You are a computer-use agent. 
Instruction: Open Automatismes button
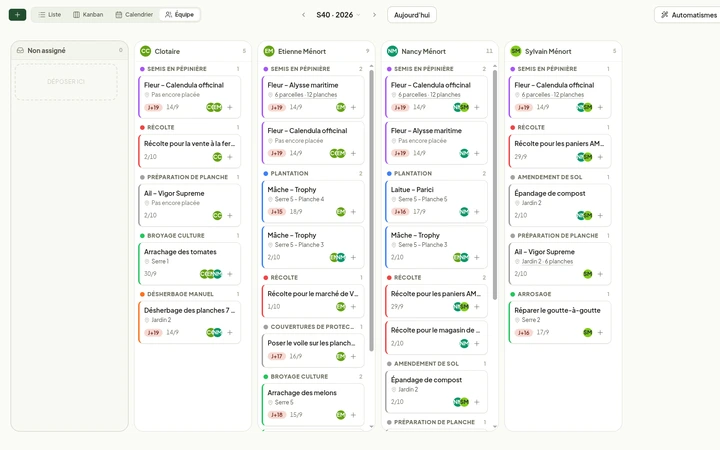[689, 15]
